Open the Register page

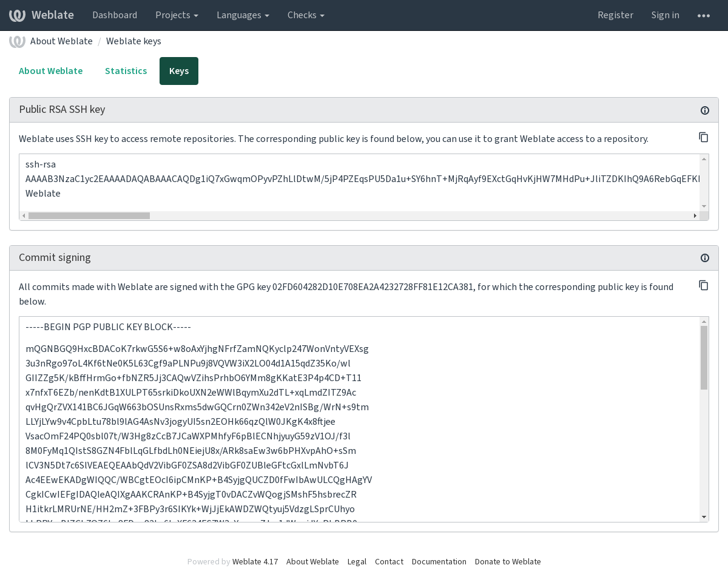point(615,15)
